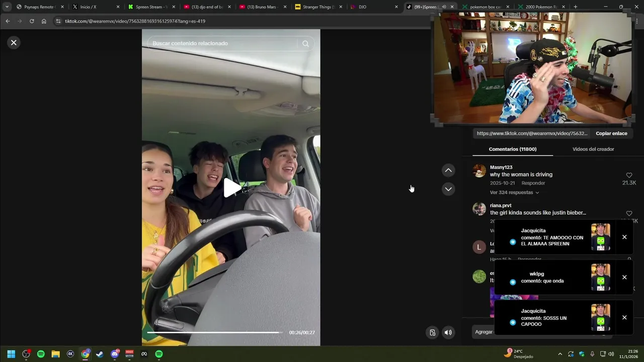Open Masny123's username link
The height and width of the screenshot is (362, 644).
[x=501, y=167]
